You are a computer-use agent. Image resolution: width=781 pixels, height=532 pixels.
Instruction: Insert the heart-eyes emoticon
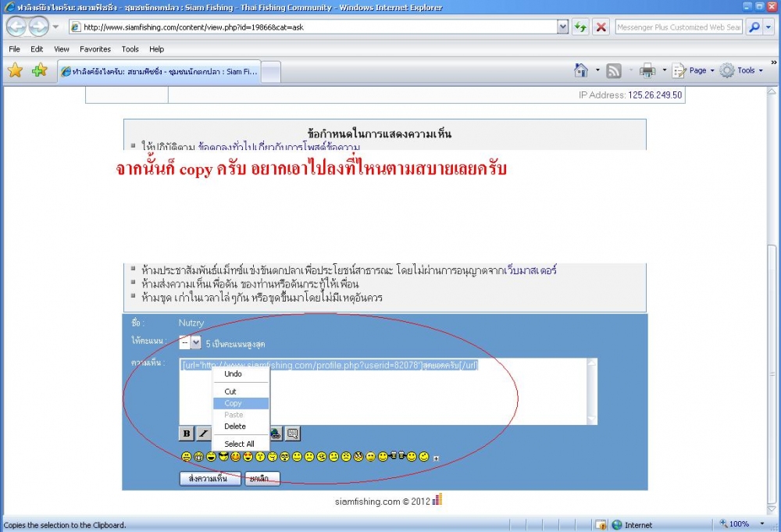pyautogui.click(x=248, y=456)
